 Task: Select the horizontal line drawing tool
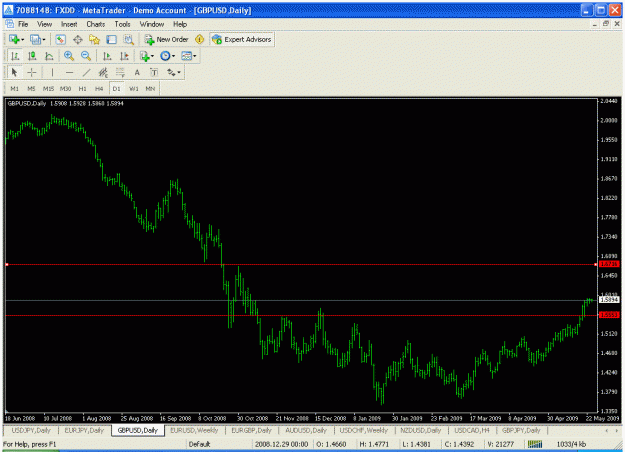(x=69, y=73)
